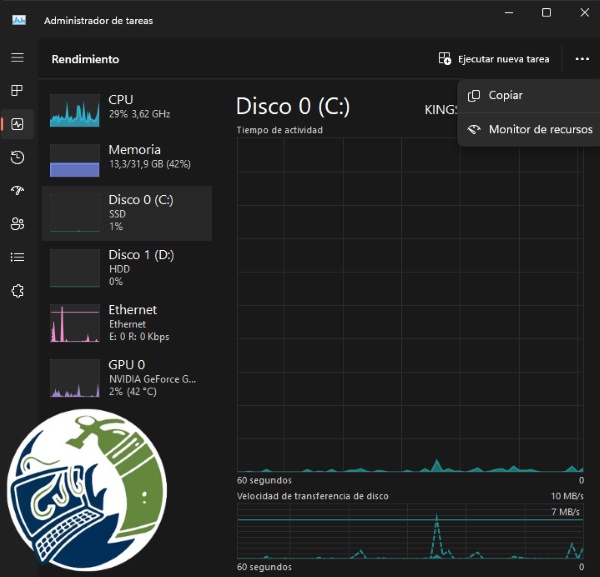Screen dimensions: 600x577
Task: Select the Memoria performance item
Action: [x=127, y=160]
